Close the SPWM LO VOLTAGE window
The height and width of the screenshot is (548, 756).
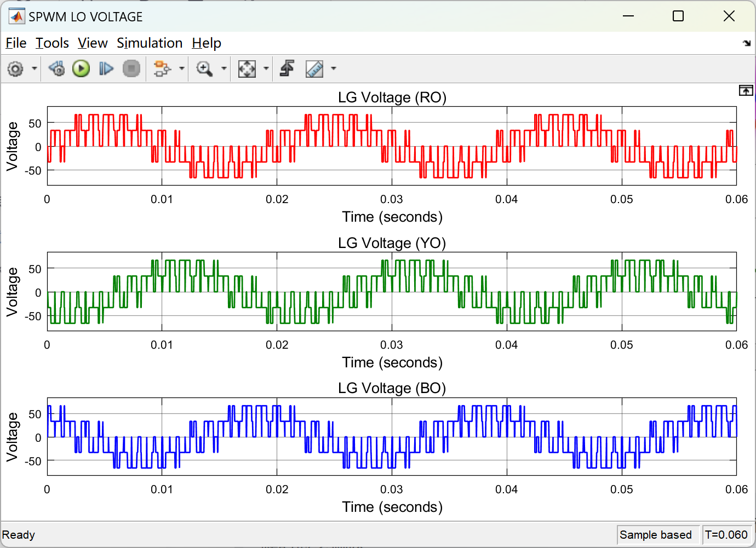point(729,16)
